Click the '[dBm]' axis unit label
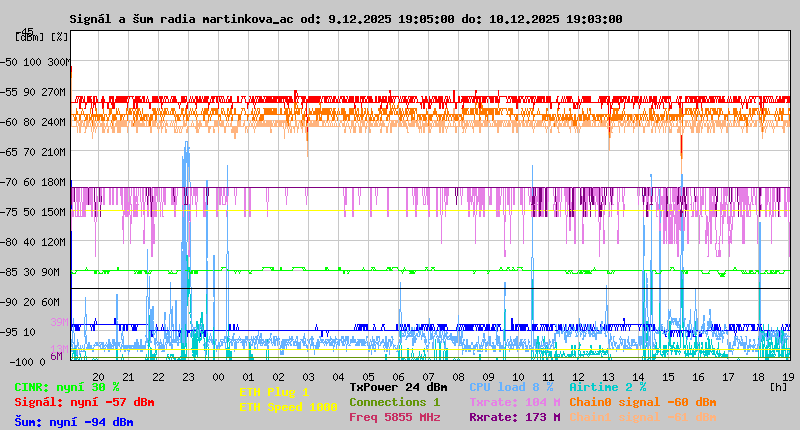800x430 pixels. [x=29, y=37]
